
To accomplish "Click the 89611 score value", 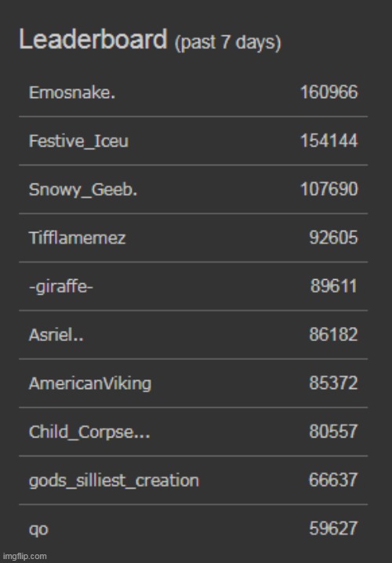I will [x=334, y=286].
